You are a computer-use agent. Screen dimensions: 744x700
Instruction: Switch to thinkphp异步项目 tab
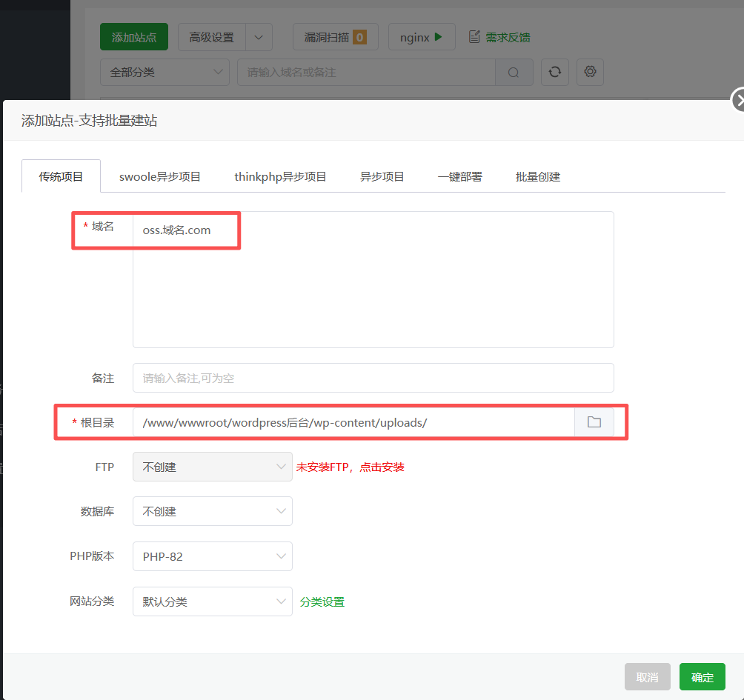point(280,177)
